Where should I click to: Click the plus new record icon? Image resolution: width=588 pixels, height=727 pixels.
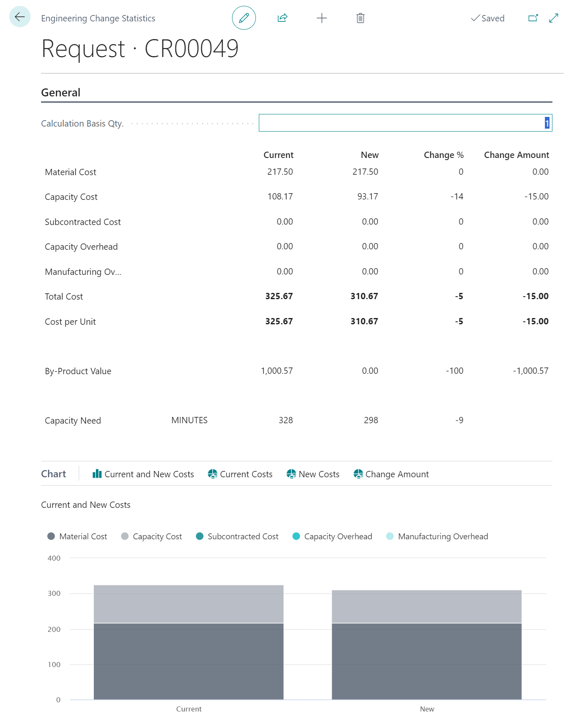point(321,18)
